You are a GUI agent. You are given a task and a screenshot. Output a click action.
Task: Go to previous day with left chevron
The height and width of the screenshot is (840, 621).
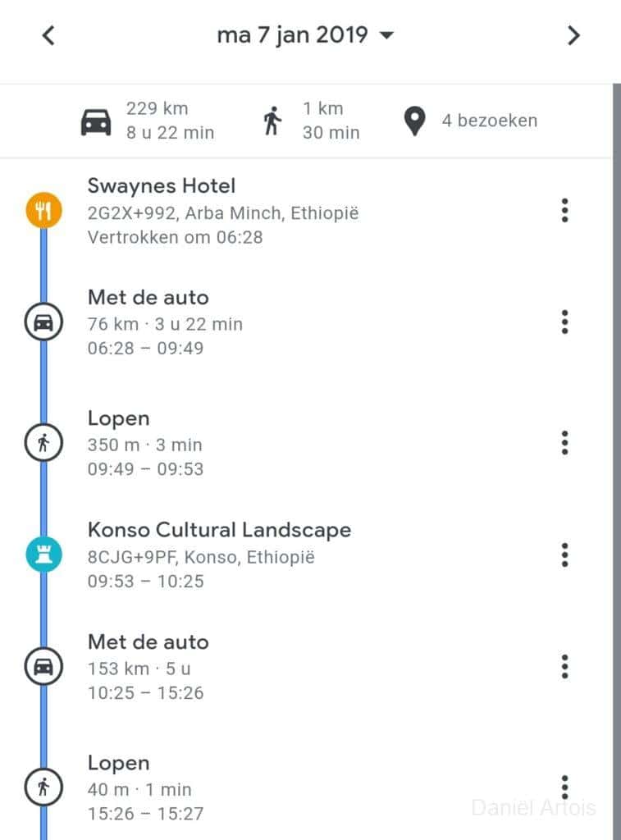point(48,35)
